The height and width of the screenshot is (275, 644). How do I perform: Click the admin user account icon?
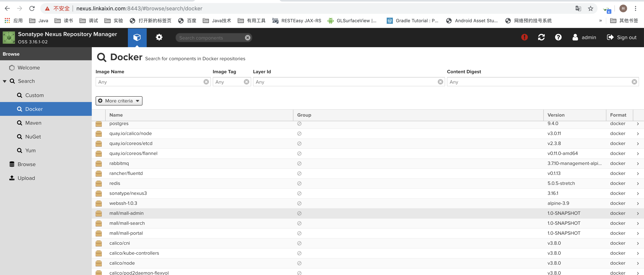(575, 37)
